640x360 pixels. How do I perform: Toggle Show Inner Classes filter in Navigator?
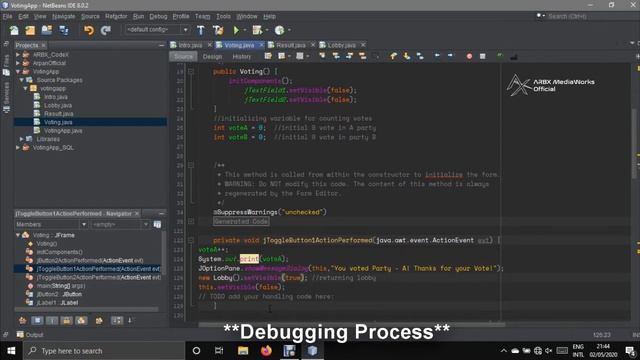coord(81,320)
